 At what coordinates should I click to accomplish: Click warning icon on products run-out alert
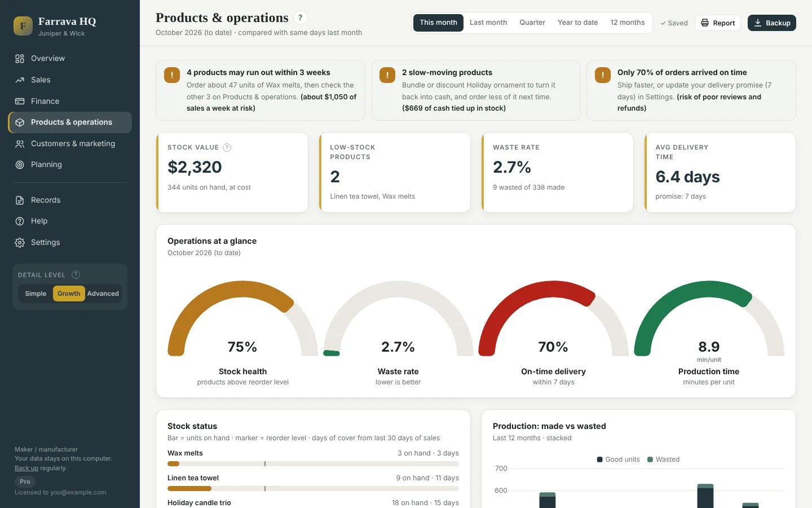pos(172,75)
